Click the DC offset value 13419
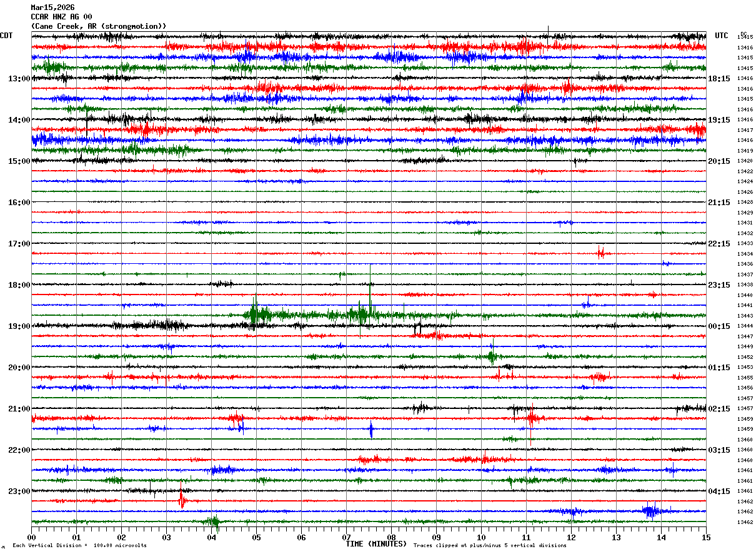756x554 pixels. (745, 151)
